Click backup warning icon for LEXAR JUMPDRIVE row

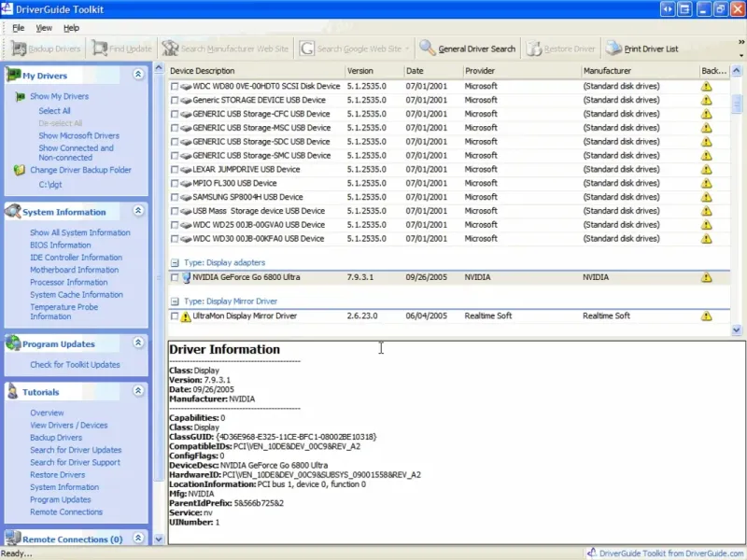pyautogui.click(x=707, y=170)
